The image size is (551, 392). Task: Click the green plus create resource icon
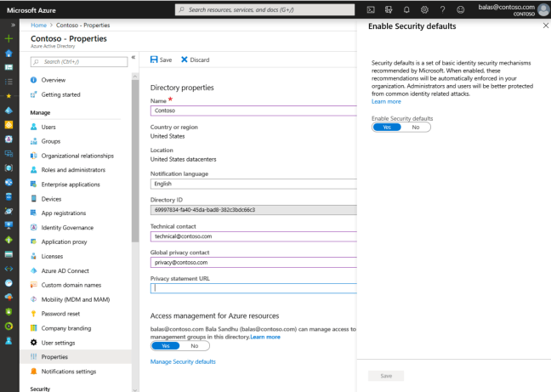[9, 39]
